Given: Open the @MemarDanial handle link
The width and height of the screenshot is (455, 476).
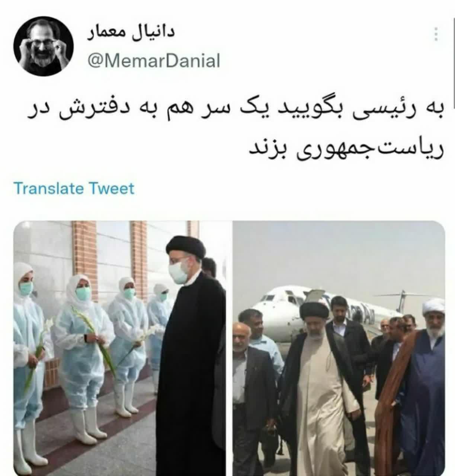Looking at the screenshot, I should (154, 60).
